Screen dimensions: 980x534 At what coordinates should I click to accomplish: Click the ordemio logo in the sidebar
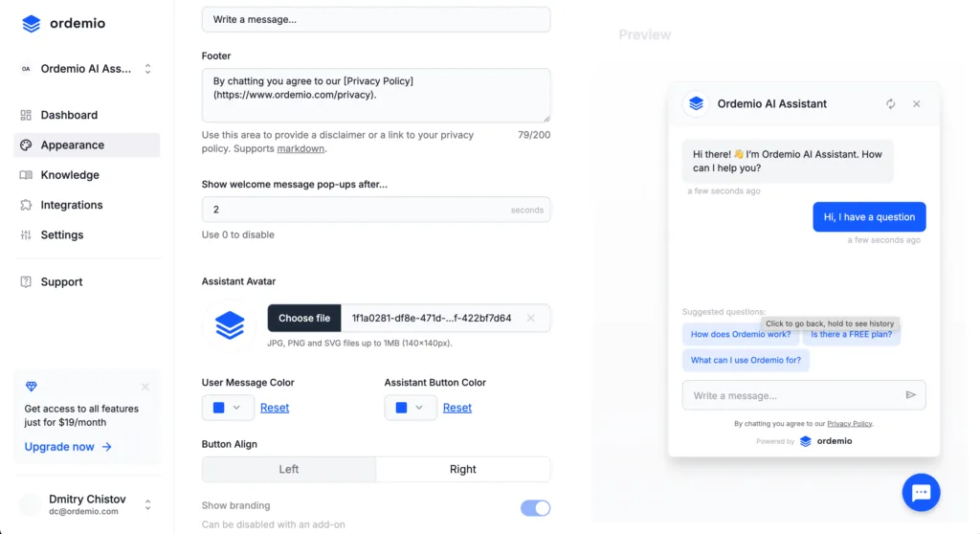[64, 24]
